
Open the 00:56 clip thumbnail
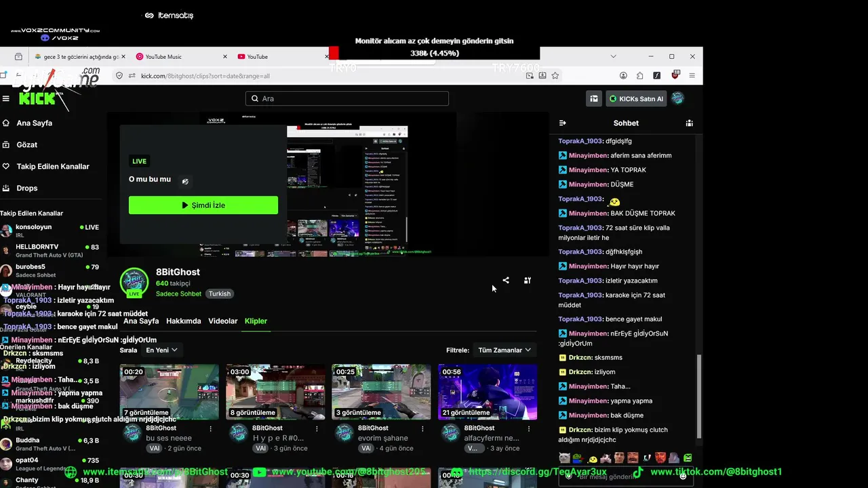click(x=487, y=392)
